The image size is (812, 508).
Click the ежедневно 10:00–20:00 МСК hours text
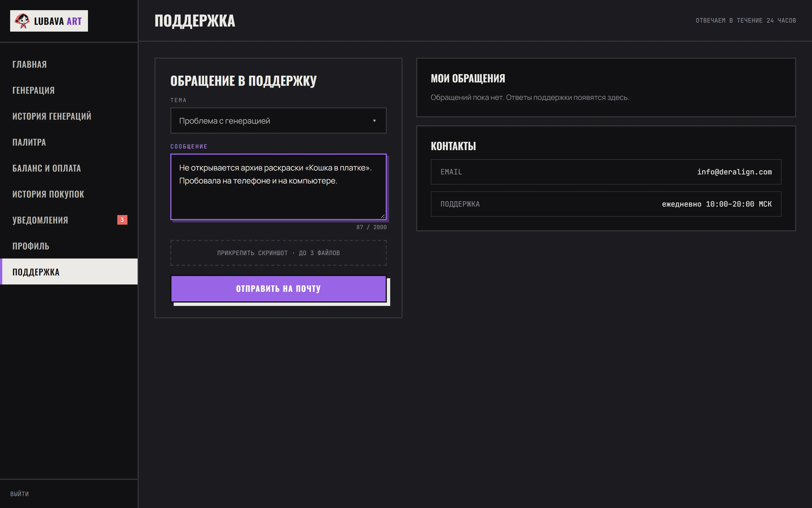click(x=717, y=204)
